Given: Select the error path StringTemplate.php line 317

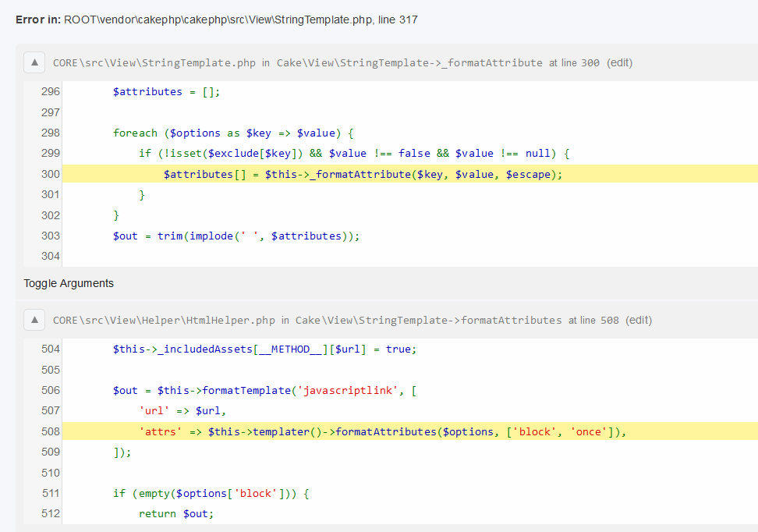Looking at the screenshot, I should click(241, 20).
